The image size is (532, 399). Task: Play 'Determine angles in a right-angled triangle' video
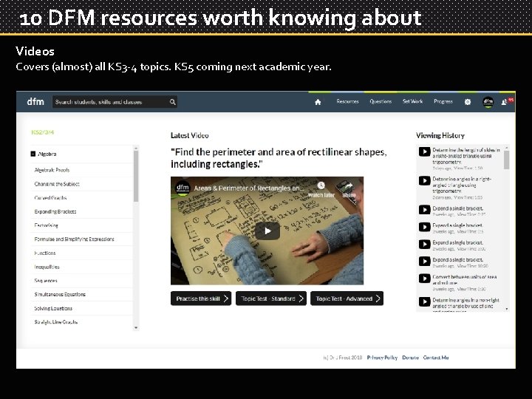pyautogui.click(x=424, y=180)
